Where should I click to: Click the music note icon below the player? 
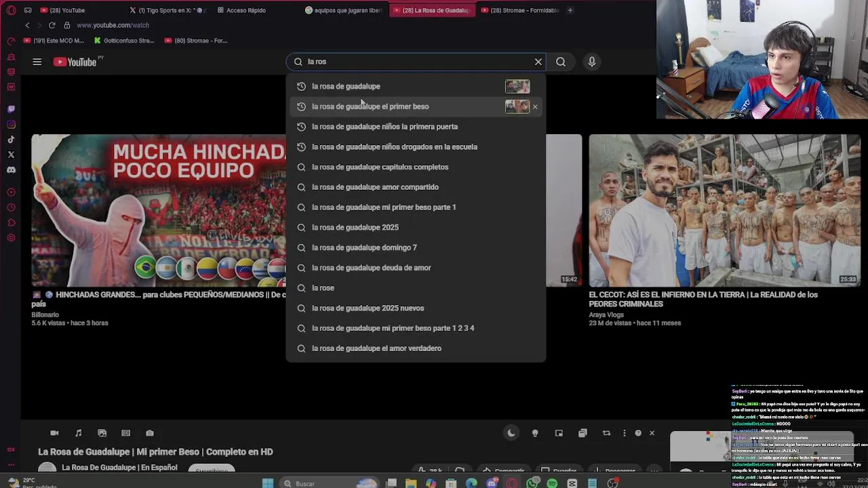(x=78, y=433)
